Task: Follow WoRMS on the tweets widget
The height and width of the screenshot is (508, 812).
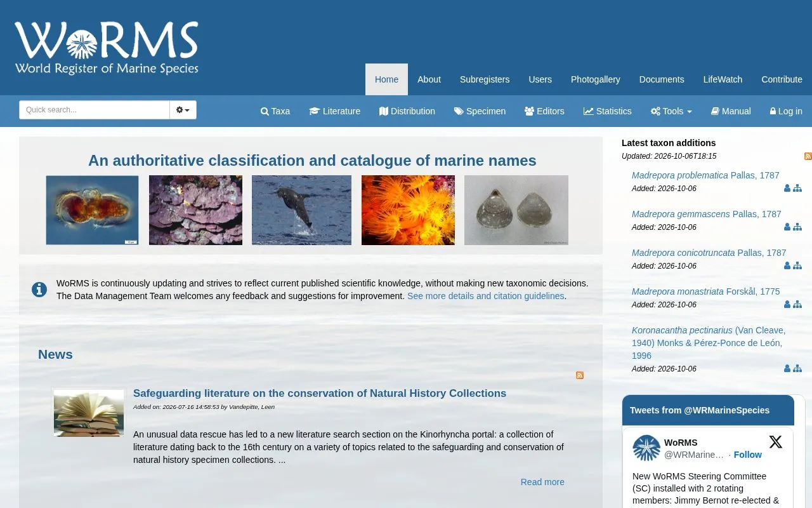Action: coord(747,455)
